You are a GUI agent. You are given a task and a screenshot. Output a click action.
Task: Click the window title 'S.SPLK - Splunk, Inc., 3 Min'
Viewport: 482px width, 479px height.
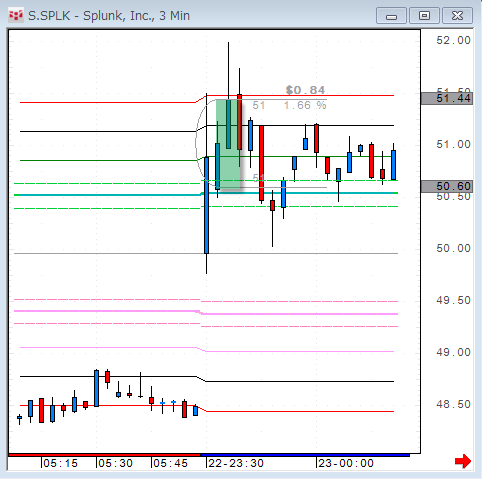pos(109,16)
